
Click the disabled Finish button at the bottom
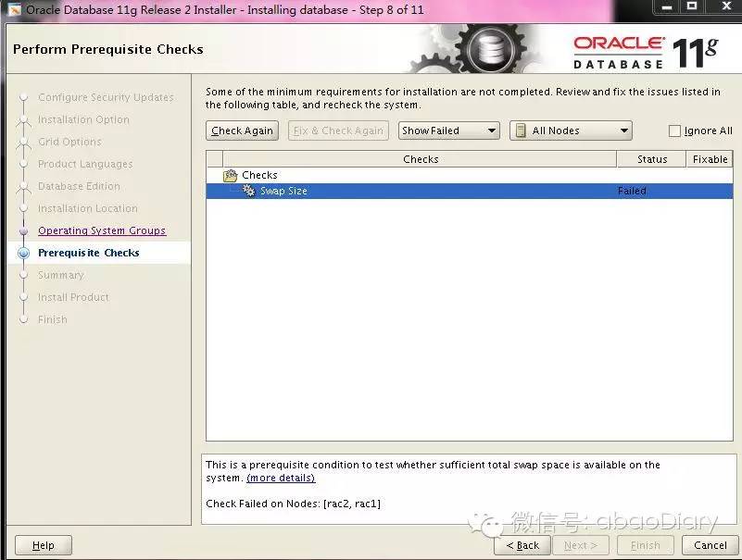coord(645,545)
